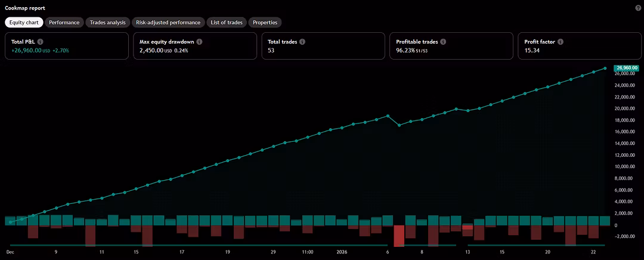Switch to the Performance tab
The height and width of the screenshot is (260, 644).
click(64, 22)
